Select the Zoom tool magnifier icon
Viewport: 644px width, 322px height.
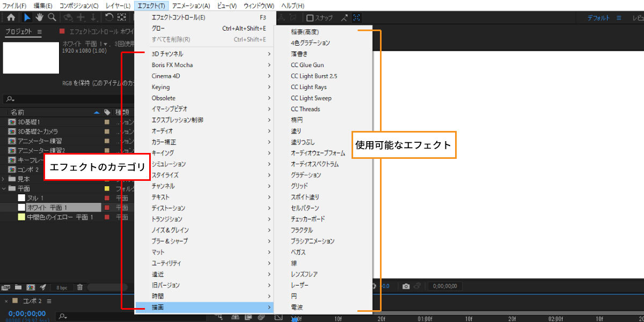tap(52, 17)
